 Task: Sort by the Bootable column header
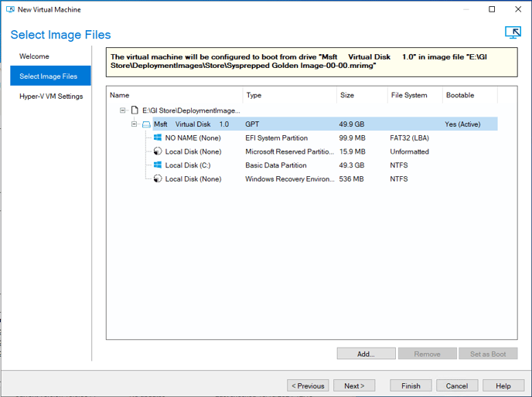(x=470, y=95)
